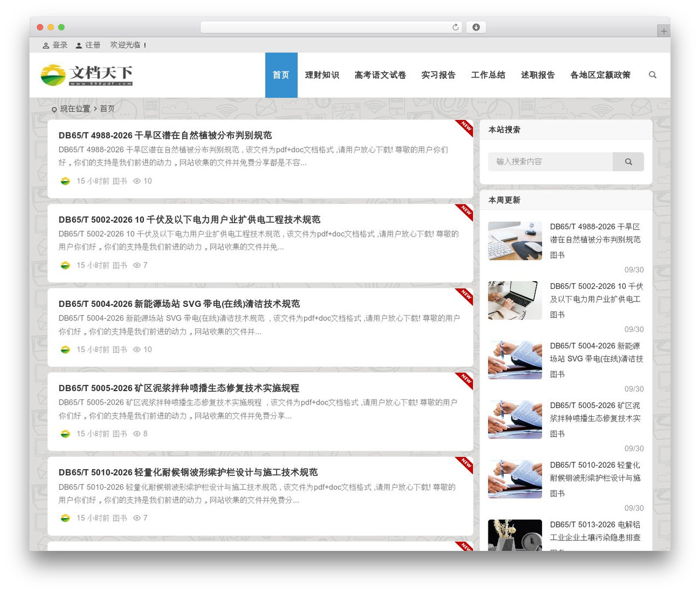Open article DB65/T 4988-2026 干旱区潜在自然植被分布判别规范

click(x=165, y=135)
